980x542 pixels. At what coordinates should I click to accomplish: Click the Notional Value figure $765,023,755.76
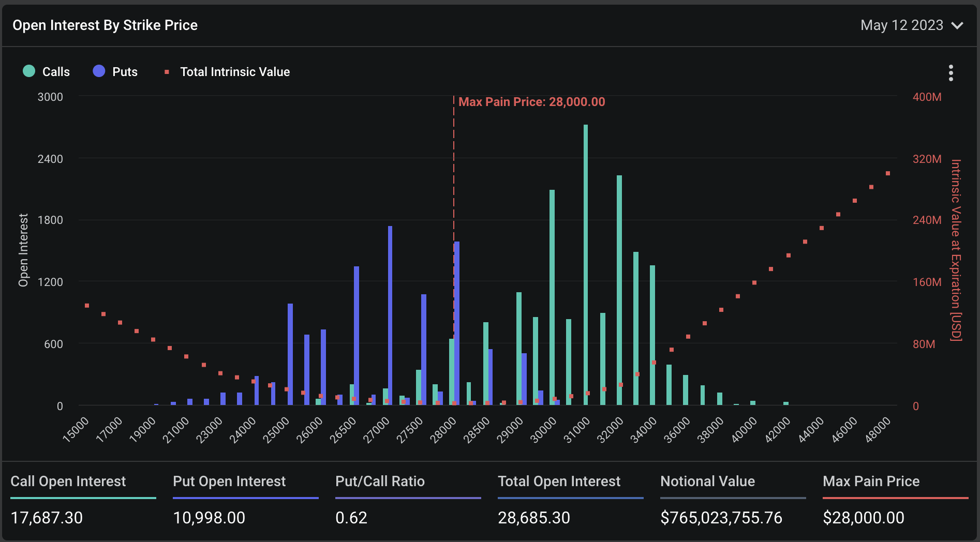[x=721, y=517]
